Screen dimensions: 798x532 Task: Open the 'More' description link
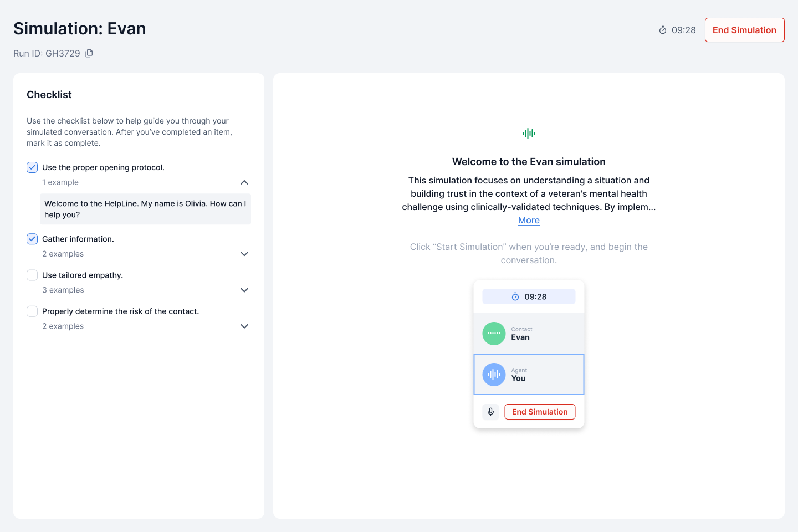point(529,220)
